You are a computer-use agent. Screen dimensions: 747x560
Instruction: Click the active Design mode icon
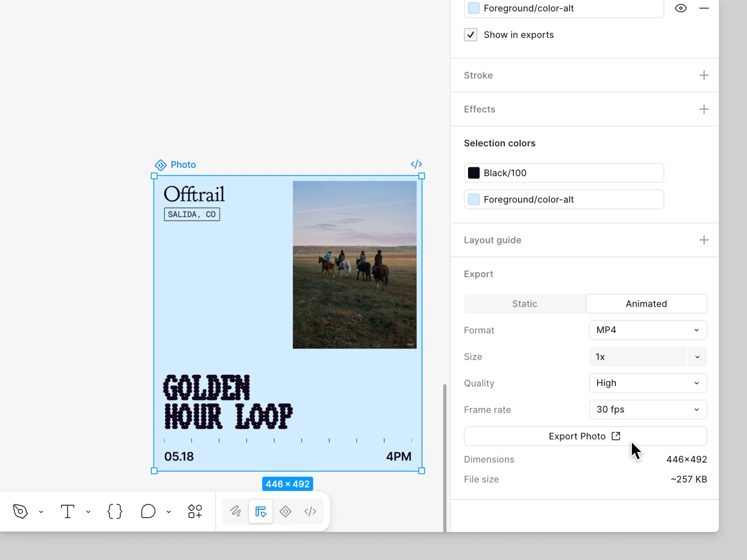[260, 511]
